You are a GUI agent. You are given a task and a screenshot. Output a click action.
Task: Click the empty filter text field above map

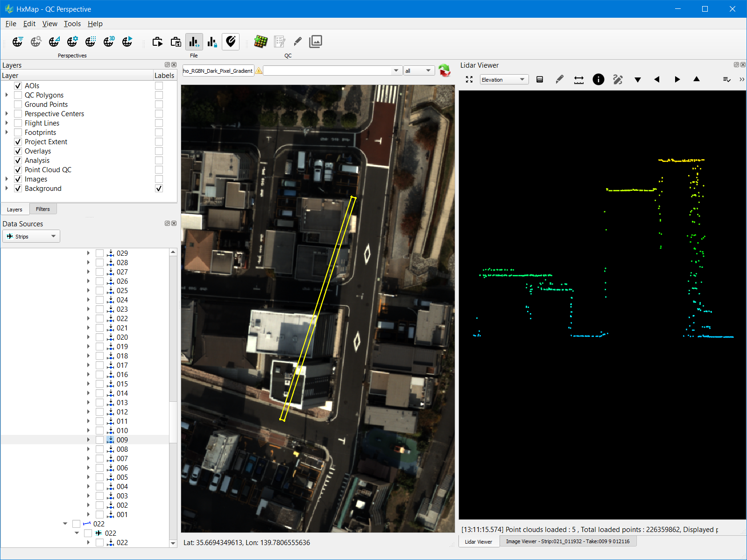coord(328,71)
